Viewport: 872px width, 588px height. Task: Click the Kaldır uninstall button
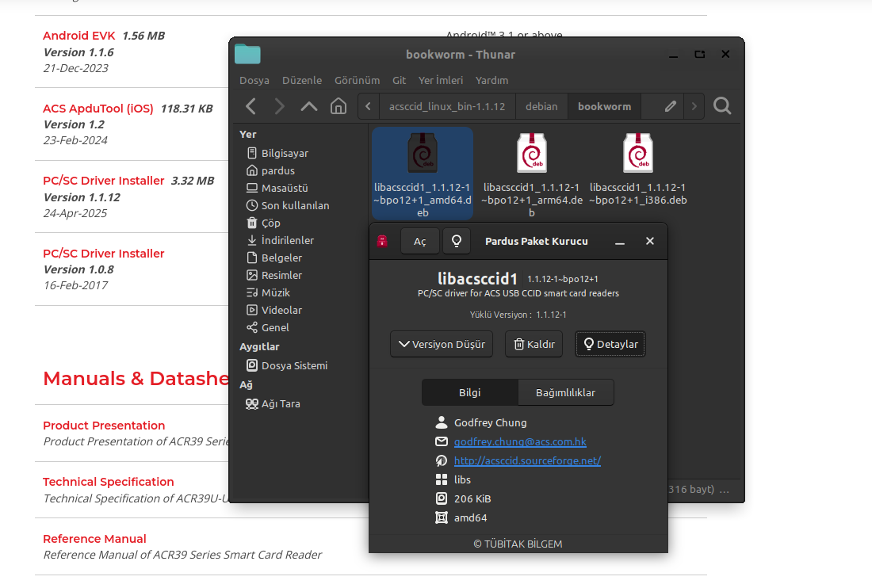(534, 344)
